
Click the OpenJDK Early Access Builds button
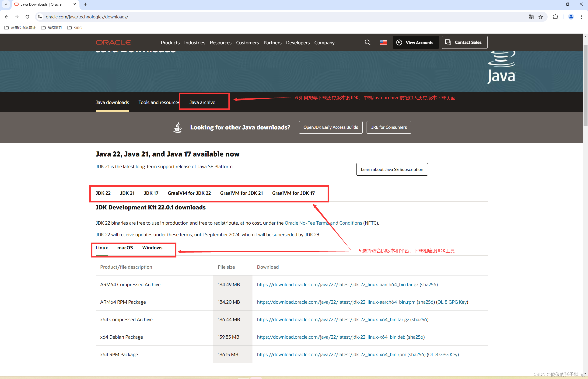pos(330,127)
